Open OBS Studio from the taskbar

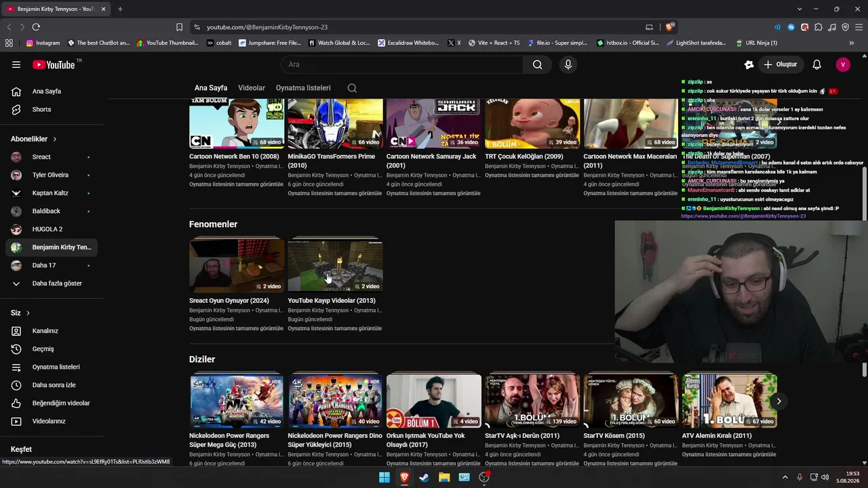pyautogui.click(x=484, y=477)
